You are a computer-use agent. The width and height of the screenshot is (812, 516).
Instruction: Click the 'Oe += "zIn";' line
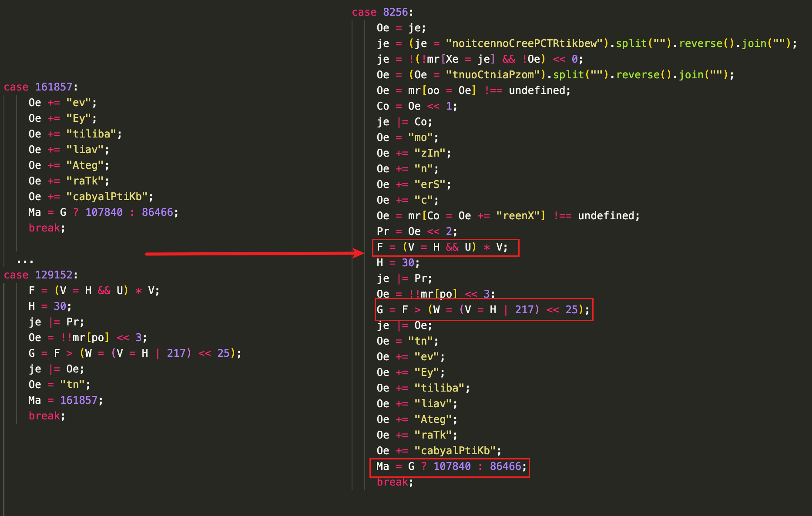[413, 153]
